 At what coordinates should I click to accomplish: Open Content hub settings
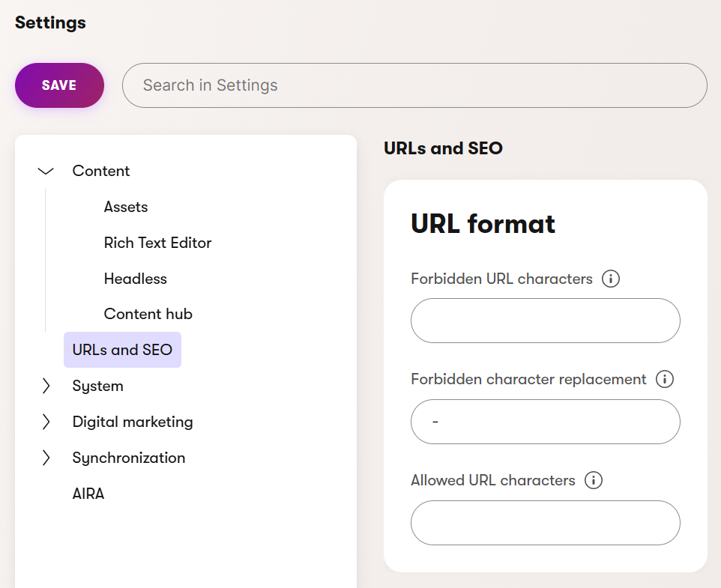(x=148, y=315)
